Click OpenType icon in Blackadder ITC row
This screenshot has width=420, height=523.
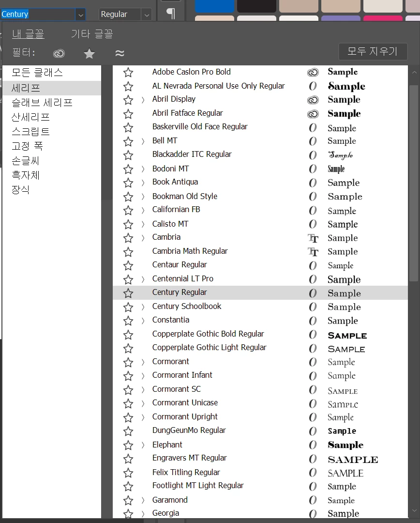point(313,155)
